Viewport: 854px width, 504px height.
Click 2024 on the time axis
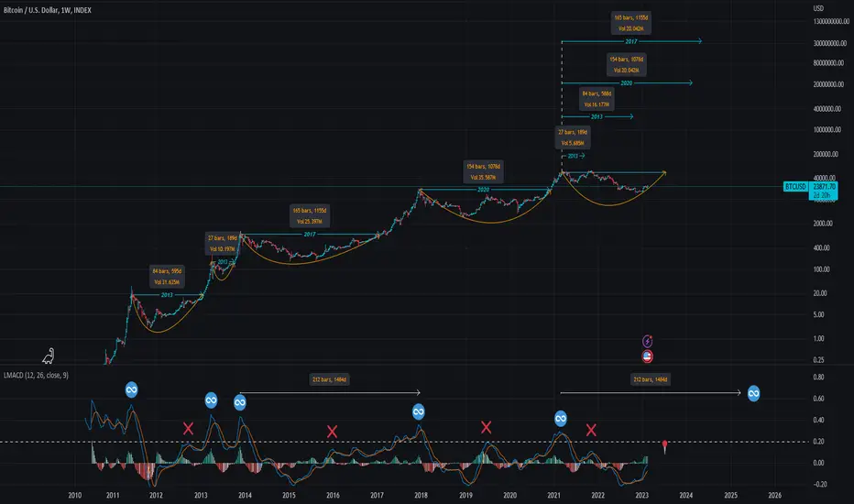[x=686, y=495]
